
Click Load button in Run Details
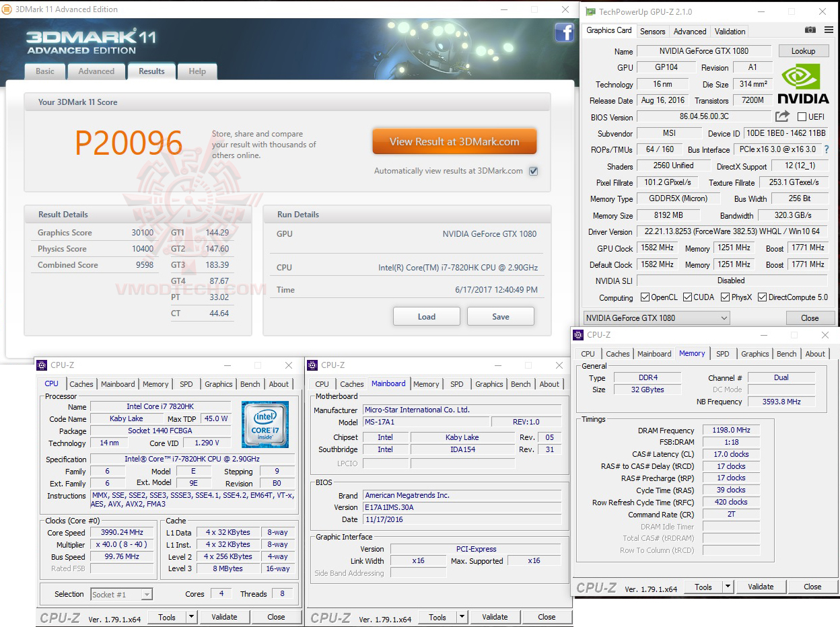(x=427, y=316)
